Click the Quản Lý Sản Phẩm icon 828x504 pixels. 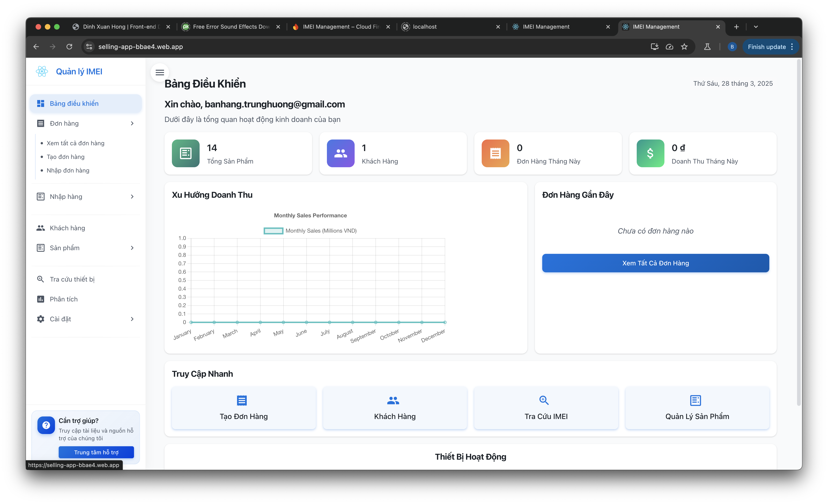695,401
